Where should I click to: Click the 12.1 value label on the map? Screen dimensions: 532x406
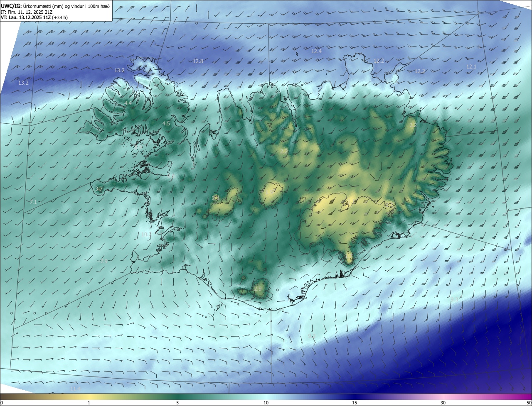coord(471,66)
